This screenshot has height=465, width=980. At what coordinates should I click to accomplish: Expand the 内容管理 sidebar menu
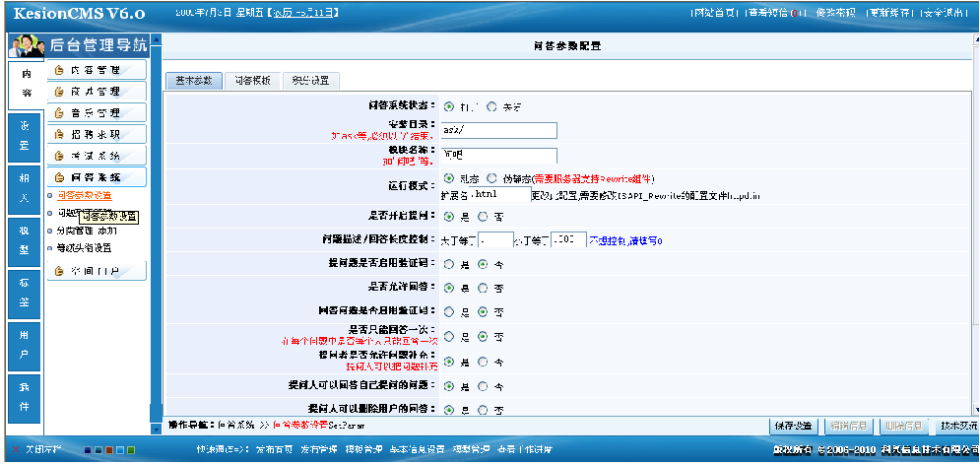pos(97,70)
